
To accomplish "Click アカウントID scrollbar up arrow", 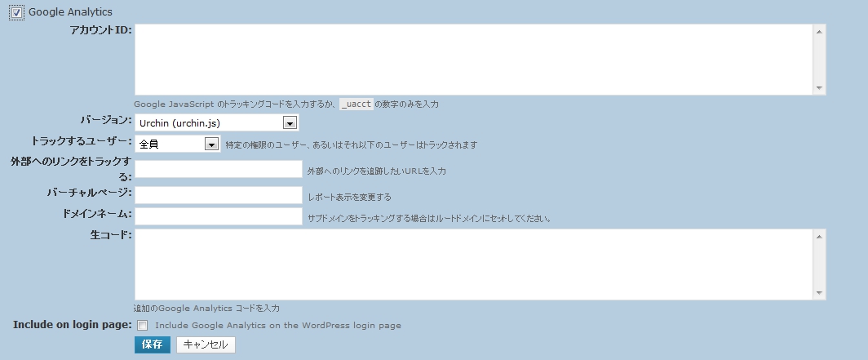I will 819,32.
